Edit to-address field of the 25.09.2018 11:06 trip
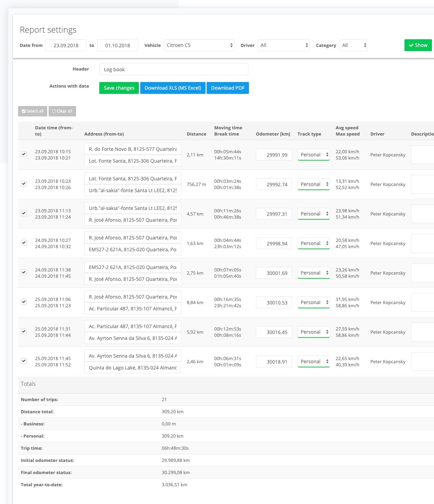The width and height of the screenshot is (434, 504). [x=133, y=308]
